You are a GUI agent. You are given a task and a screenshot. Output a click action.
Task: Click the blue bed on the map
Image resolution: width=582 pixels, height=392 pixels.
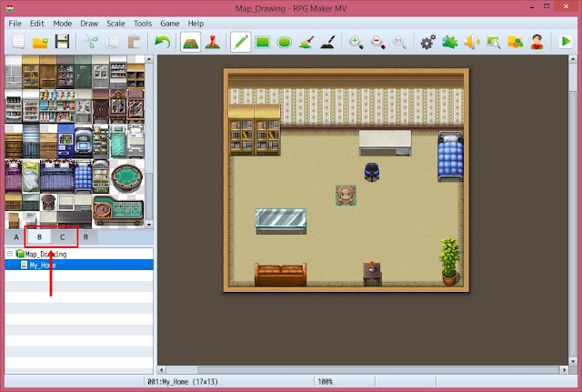tap(450, 156)
